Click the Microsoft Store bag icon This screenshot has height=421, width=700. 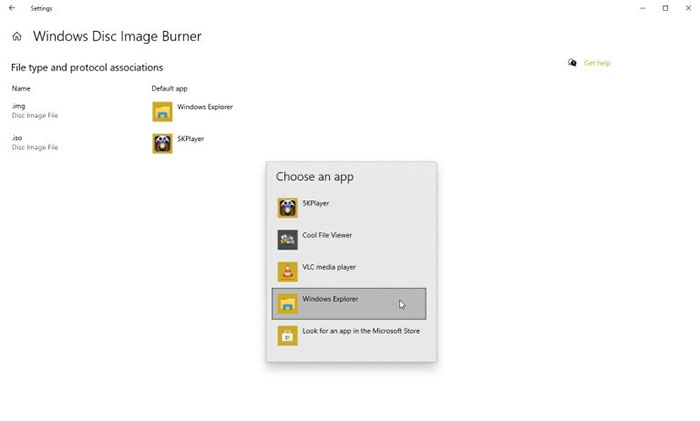[x=288, y=336]
